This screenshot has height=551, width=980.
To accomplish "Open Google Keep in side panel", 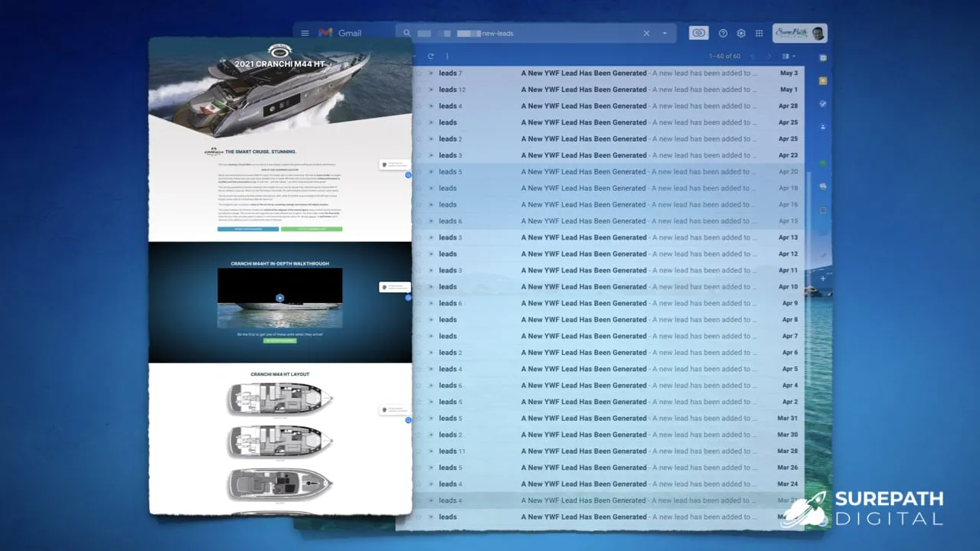I will tap(823, 80).
